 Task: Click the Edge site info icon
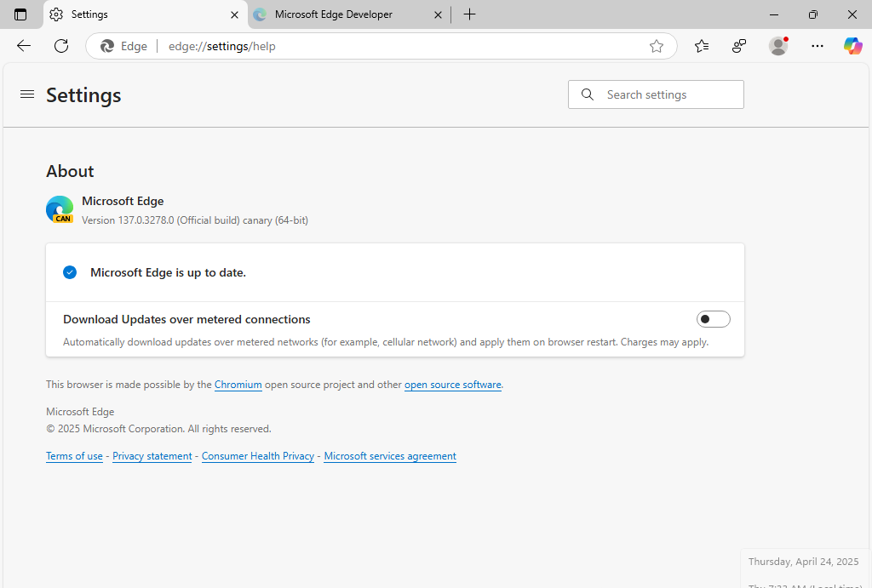pos(124,46)
